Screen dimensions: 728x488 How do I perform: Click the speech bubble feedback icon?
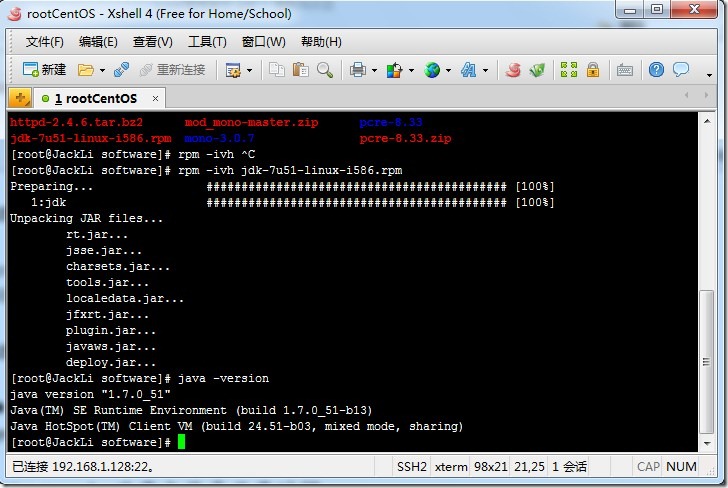click(x=681, y=70)
